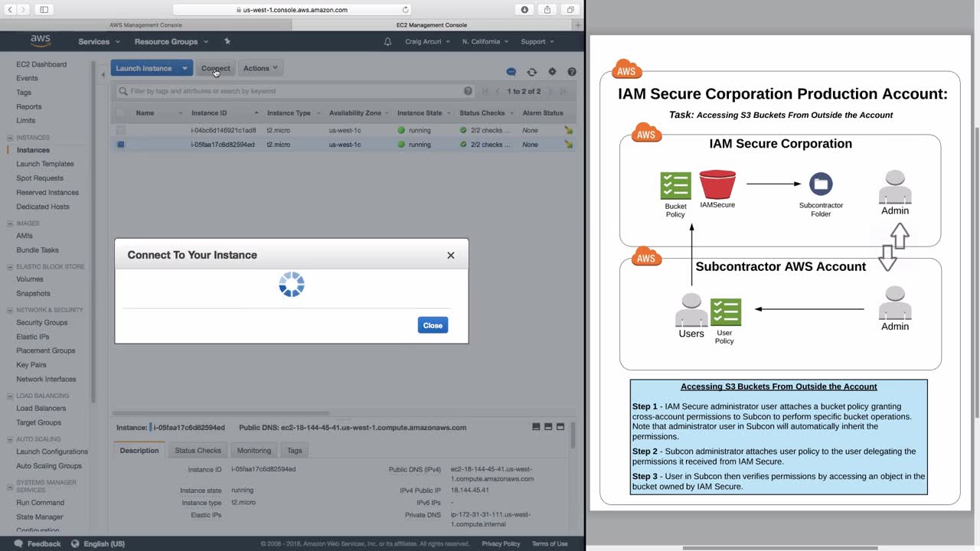The height and width of the screenshot is (551, 980).
Task: Click Close in the Connect dialog
Action: (433, 325)
